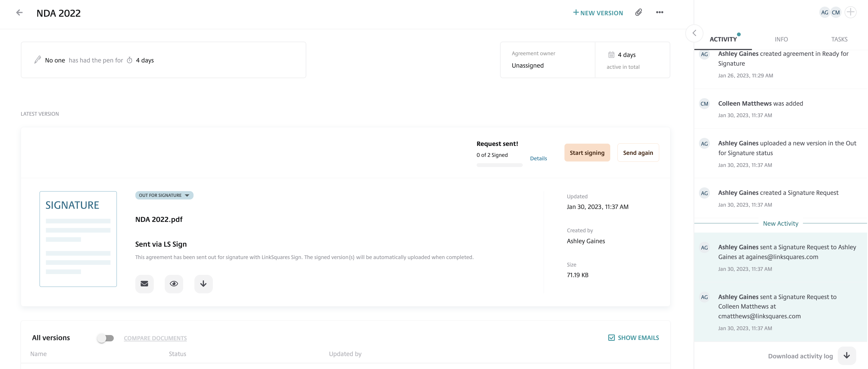This screenshot has width=868, height=369.
Task: Click the calendar icon next to 4 days
Action: point(609,55)
